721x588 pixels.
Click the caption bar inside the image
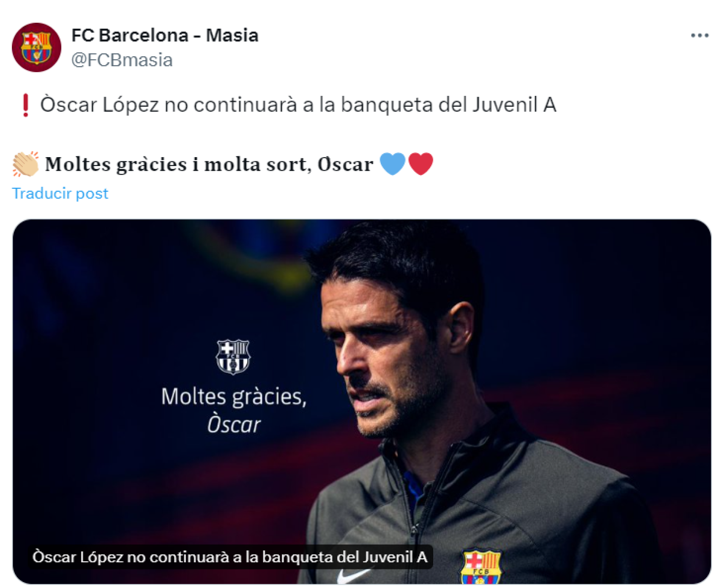(232, 558)
